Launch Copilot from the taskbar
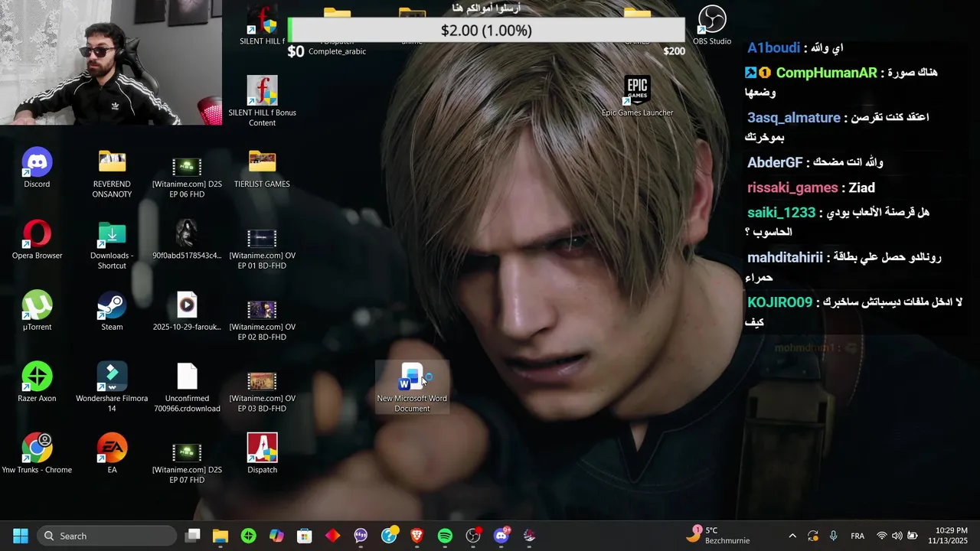 pos(276,536)
